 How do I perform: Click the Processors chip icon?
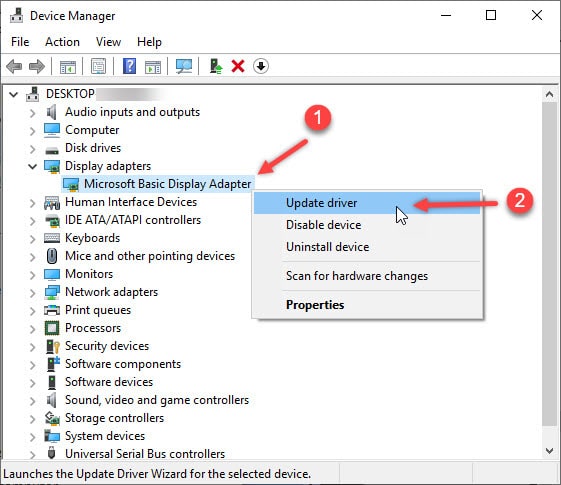[x=52, y=328]
